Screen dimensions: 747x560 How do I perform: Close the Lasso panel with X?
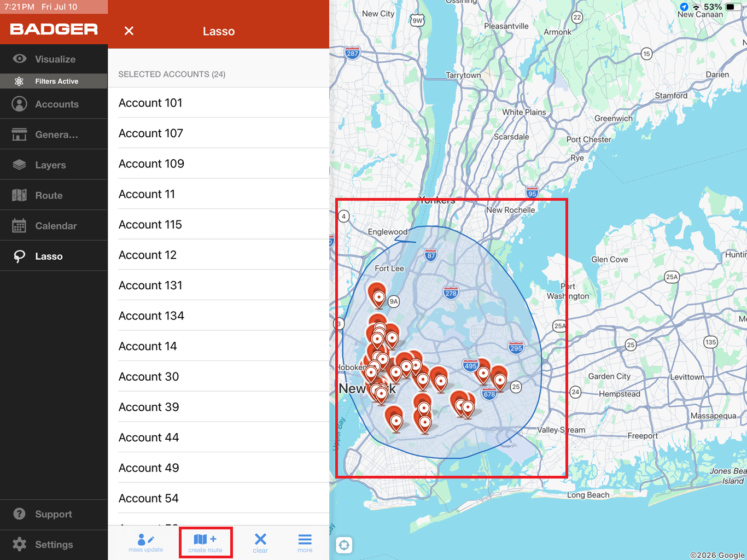(129, 31)
